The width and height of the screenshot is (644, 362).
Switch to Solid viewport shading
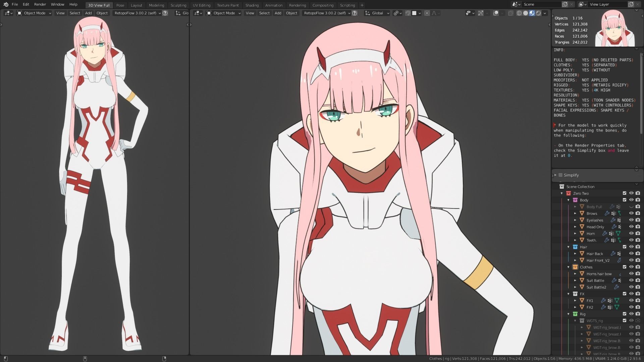tap(526, 13)
